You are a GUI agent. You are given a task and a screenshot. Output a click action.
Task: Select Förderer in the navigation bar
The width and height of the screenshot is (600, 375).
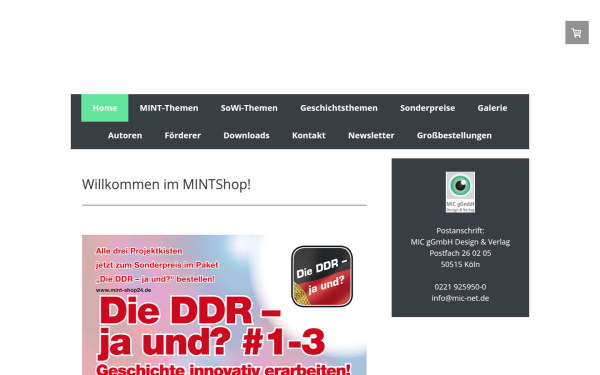pos(183,135)
